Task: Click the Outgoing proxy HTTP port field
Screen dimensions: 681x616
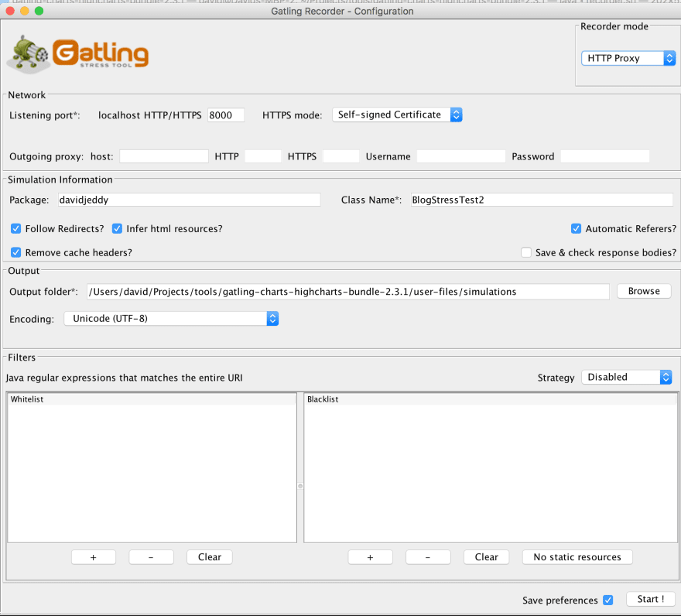Action: pyautogui.click(x=263, y=156)
